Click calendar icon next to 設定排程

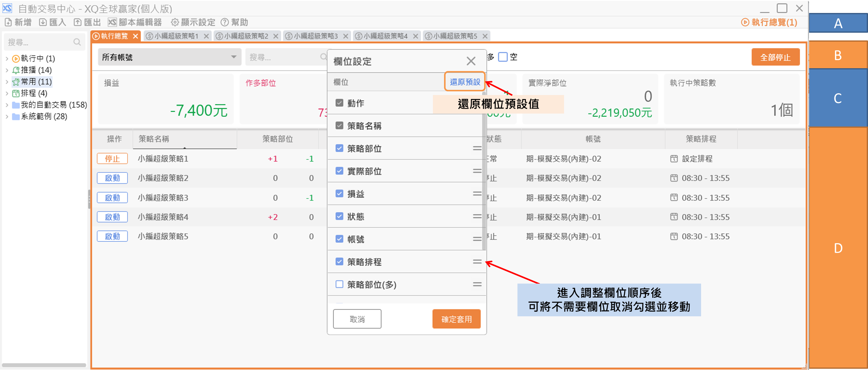click(x=674, y=159)
